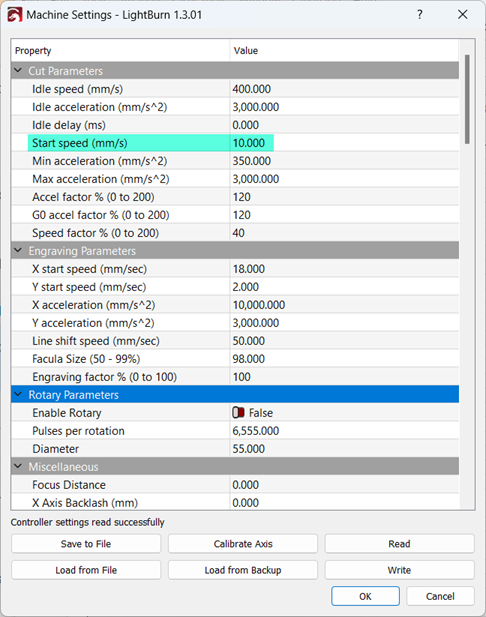Select the Engraving factor % row label
Viewport: 486px width, 617px height.
105,377
